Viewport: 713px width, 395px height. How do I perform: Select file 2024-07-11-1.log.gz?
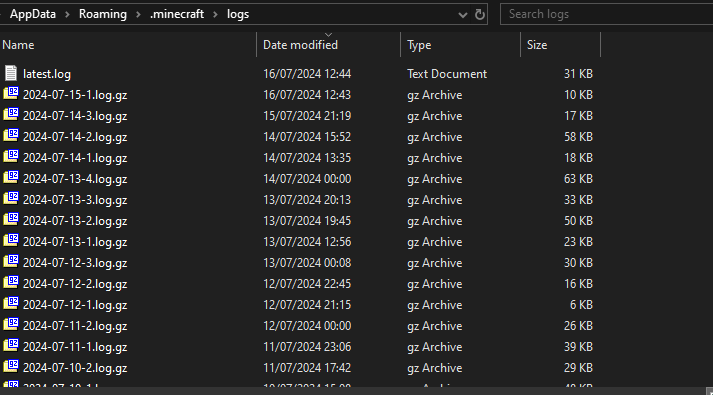pyautogui.click(x=75, y=346)
